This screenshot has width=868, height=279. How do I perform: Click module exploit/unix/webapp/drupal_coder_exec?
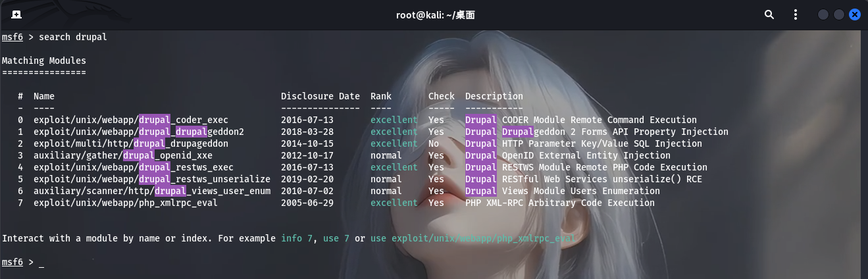coord(131,120)
